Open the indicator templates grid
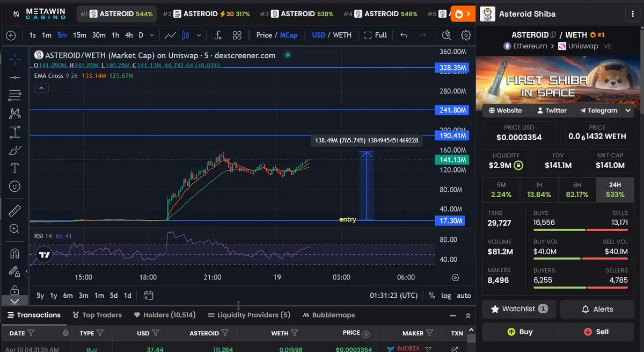The width and height of the screenshot is (644, 352). [x=237, y=35]
